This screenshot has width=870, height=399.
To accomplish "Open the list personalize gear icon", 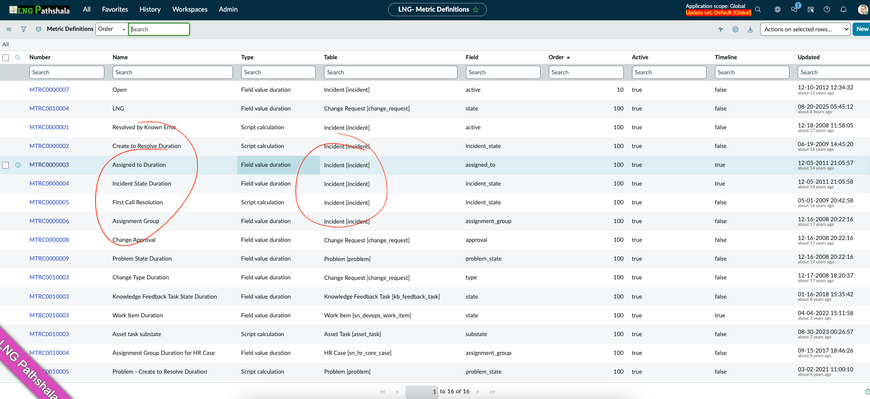I will [735, 29].
